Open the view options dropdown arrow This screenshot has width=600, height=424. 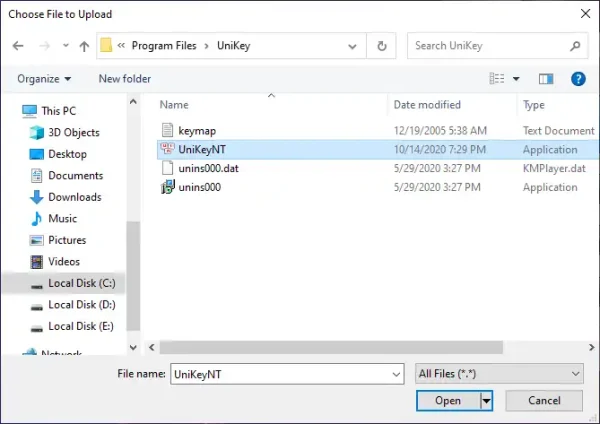click(516, 79)
